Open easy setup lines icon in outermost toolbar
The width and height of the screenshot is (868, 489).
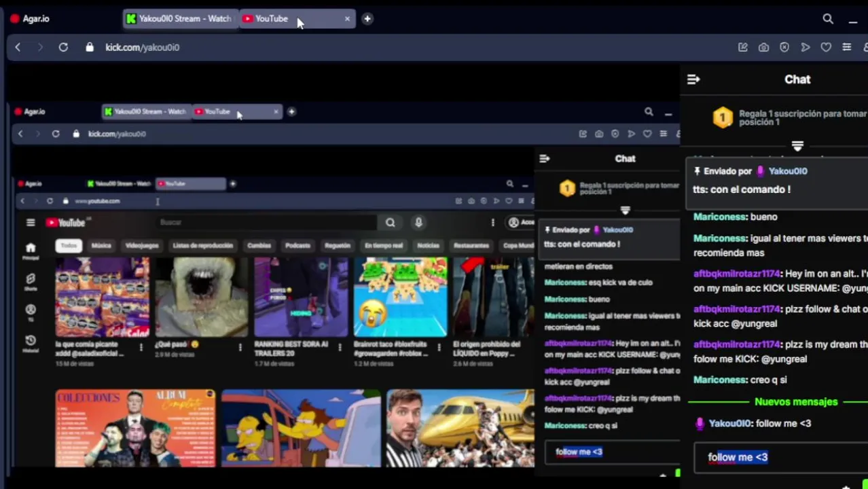[x=847, y=48]
